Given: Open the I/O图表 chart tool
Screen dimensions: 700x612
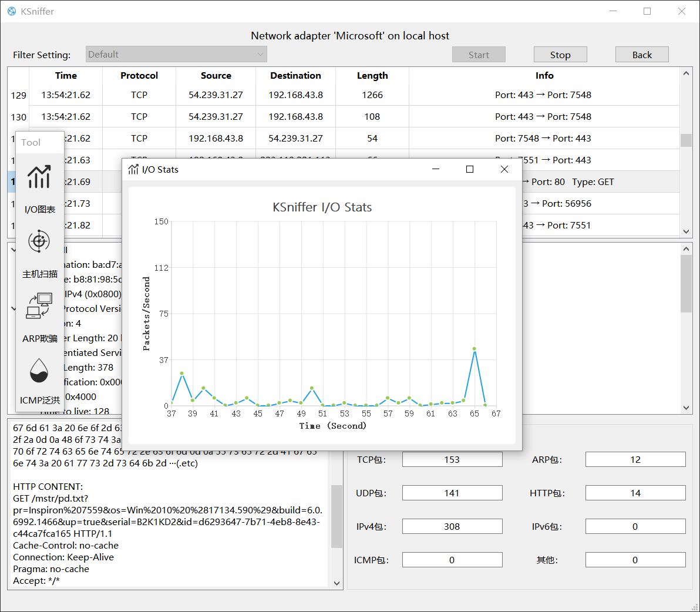Looking at the screenshot, I should (39, 190).
